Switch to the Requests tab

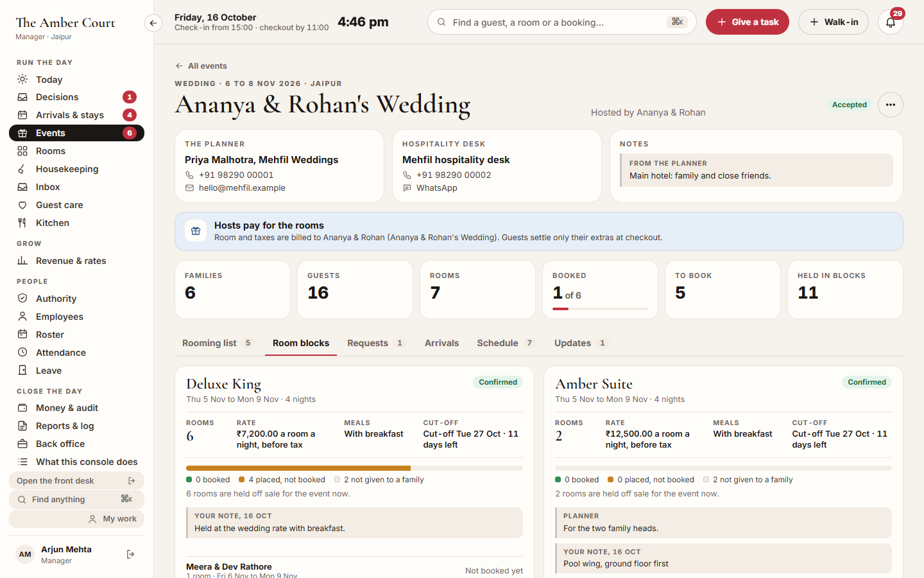pos(375,343)
